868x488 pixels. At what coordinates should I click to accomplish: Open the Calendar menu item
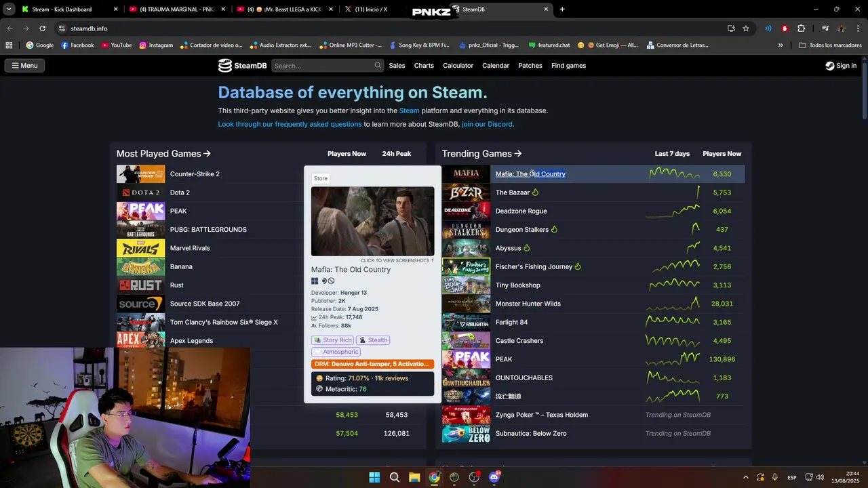496,66
